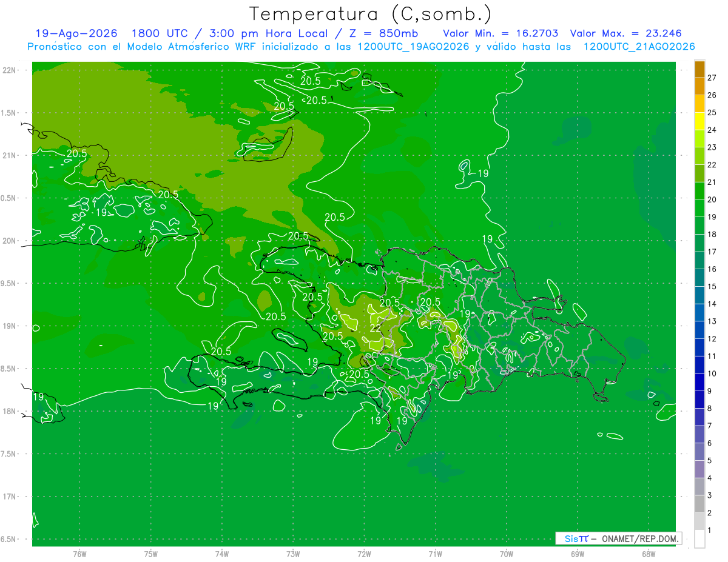Click the dark blue swatch between 9 and 10
The width and height of the screenshot is (728, 562).
699,383
